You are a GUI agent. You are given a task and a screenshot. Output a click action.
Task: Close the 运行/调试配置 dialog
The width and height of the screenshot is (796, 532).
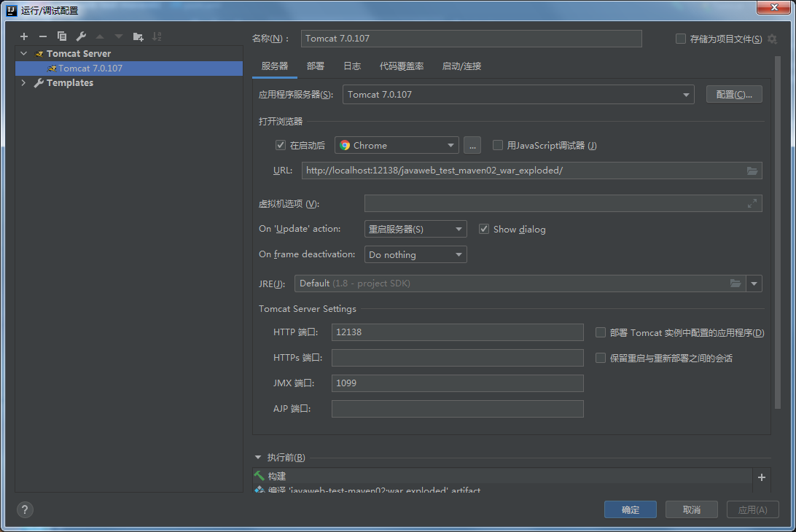[x=773, y=7]
